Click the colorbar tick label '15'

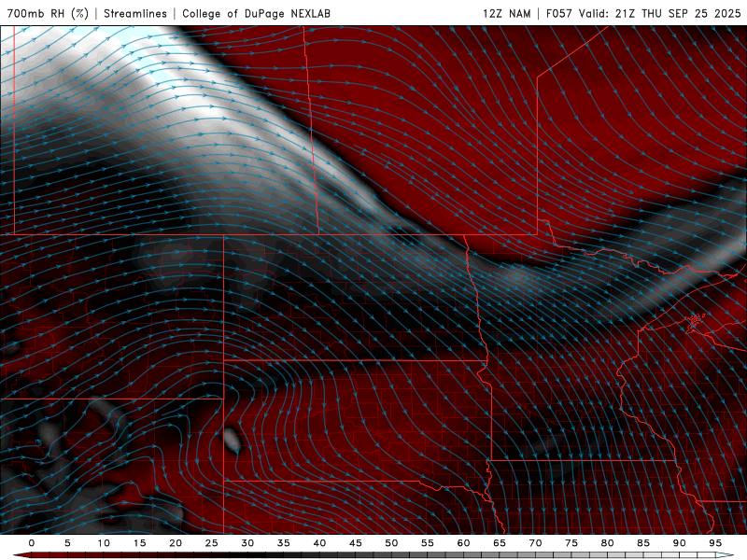click(x=139, y=543)
